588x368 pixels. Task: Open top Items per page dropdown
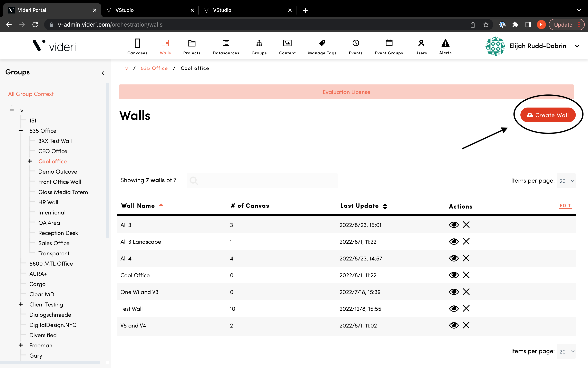point(566,181)
